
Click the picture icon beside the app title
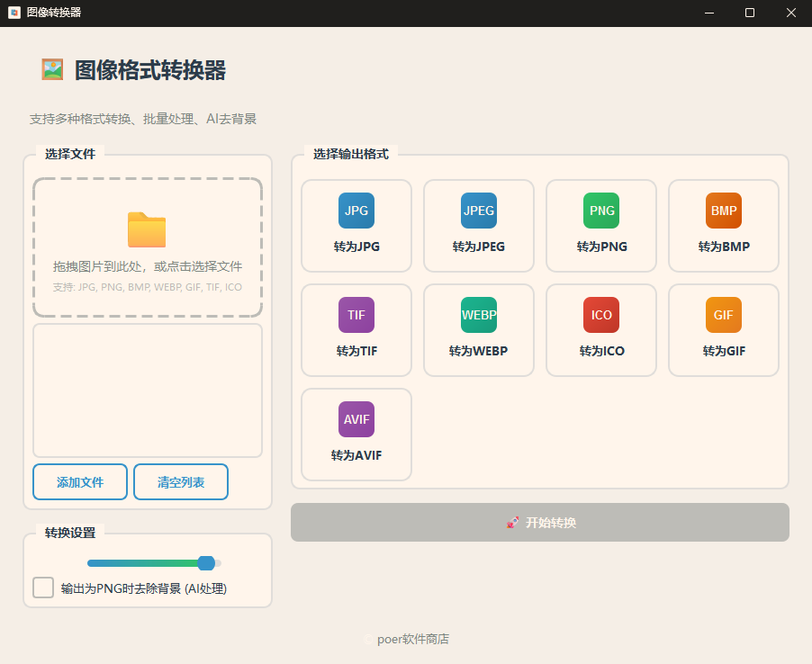click(52, 69)
